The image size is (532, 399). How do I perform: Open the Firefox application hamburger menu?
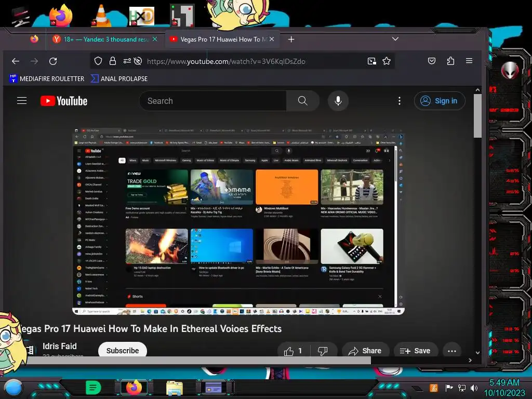pos(469,61)
